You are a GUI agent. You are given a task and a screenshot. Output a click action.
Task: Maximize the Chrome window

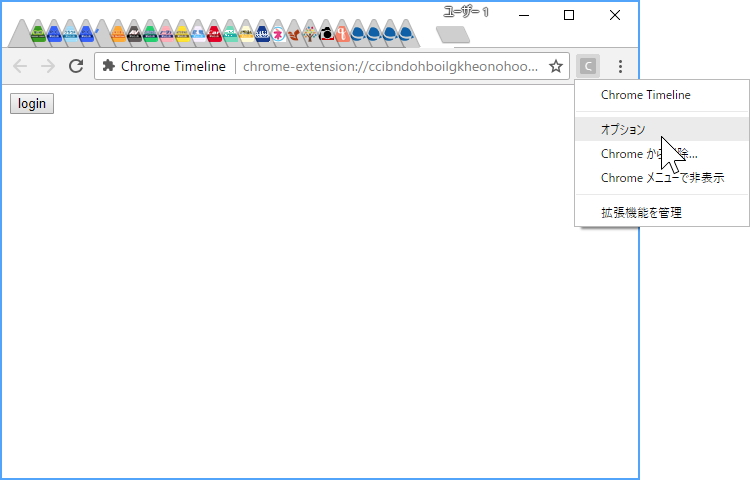pos(569,15)
